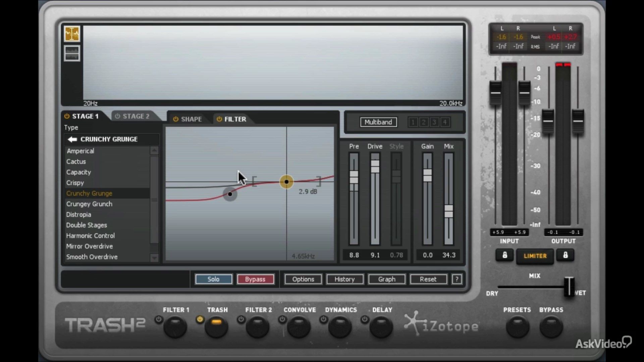
Task: Select multiband band 1 button
Action: coord(413,122)
